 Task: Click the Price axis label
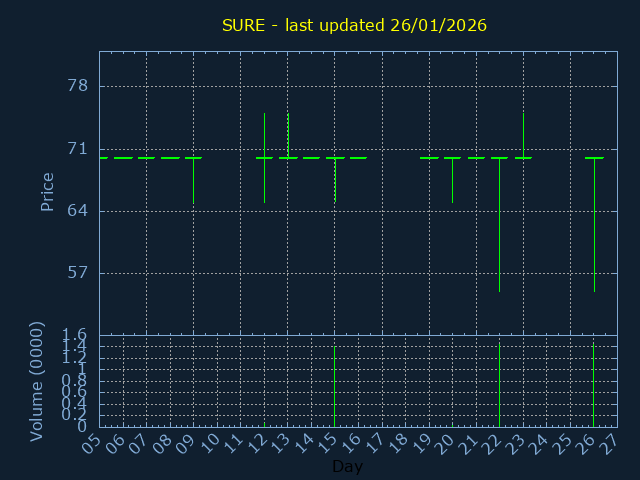click(x=47, y=191)
